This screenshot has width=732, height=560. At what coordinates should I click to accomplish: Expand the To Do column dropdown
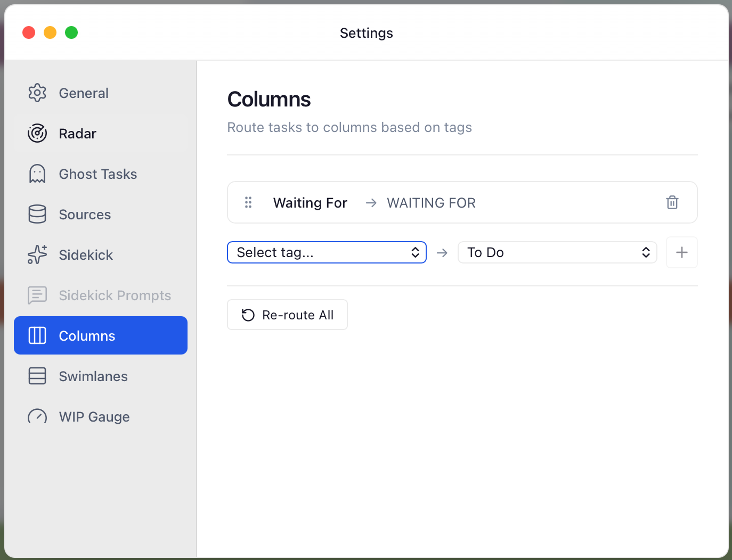[x=557, y=252]
